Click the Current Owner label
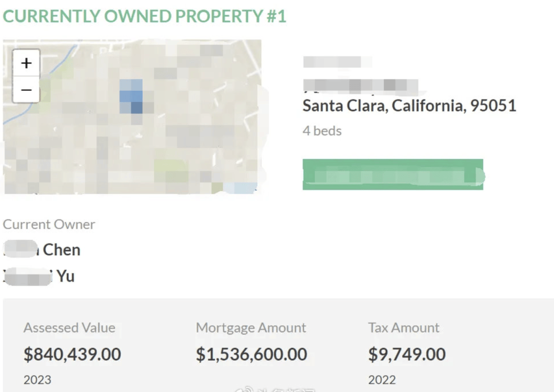The height and width of the screenshot is (392, 554). point(49,224)
